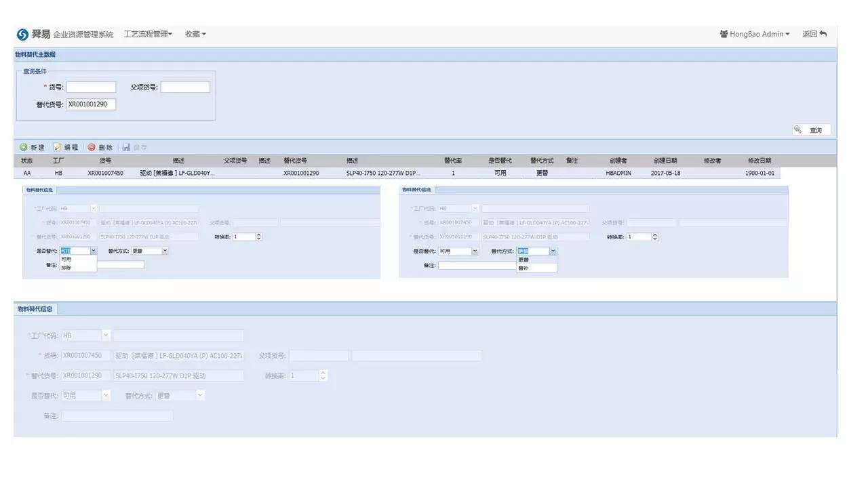Click the 转换率 spinner in left form
868x488 pixels.
tap(258, 237)
